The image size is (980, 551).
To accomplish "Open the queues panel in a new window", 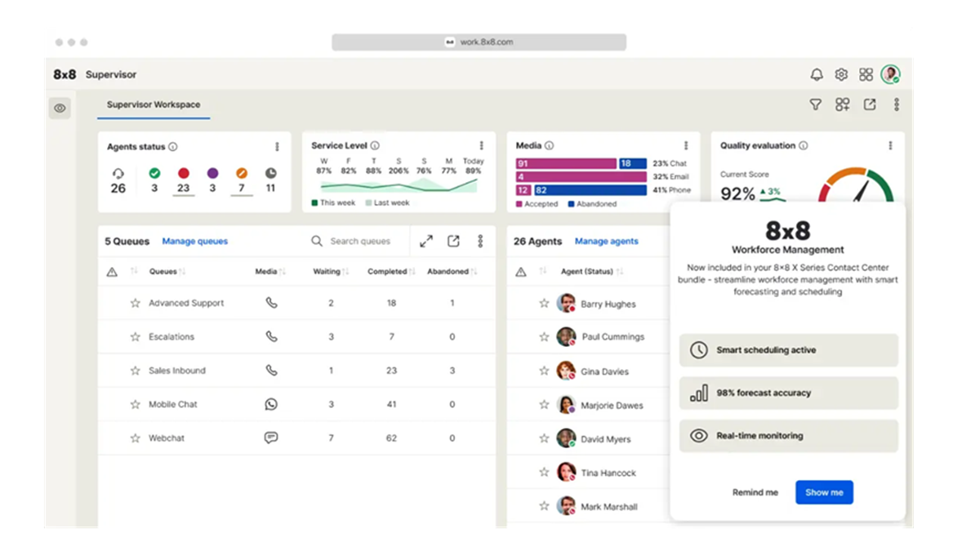I will [453, 241].
